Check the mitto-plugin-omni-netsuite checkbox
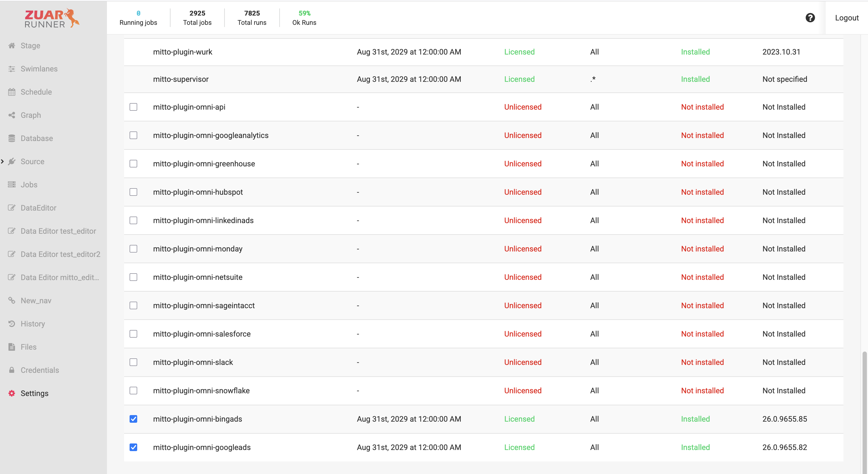 [x=133, y=277]
